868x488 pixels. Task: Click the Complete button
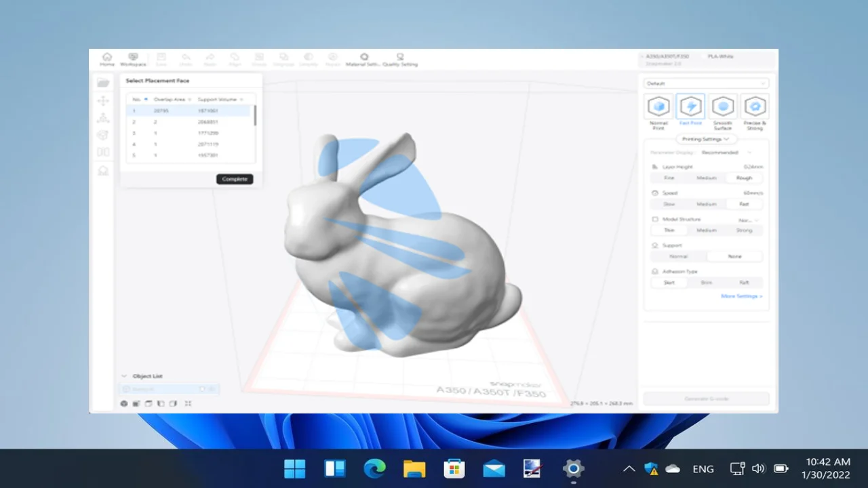pyautogui.click(x=235, y=179)
